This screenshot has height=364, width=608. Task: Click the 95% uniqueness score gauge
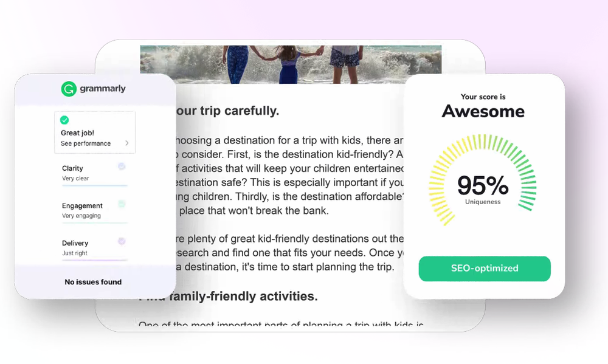click(483, 185)
